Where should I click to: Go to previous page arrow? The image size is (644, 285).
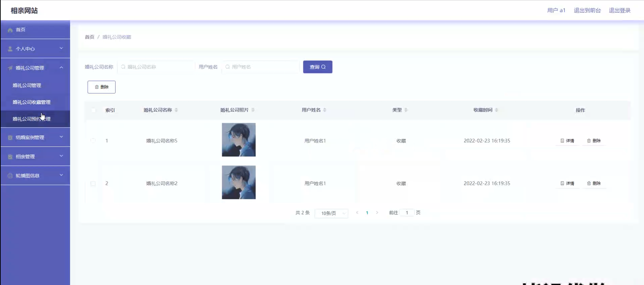357,213
